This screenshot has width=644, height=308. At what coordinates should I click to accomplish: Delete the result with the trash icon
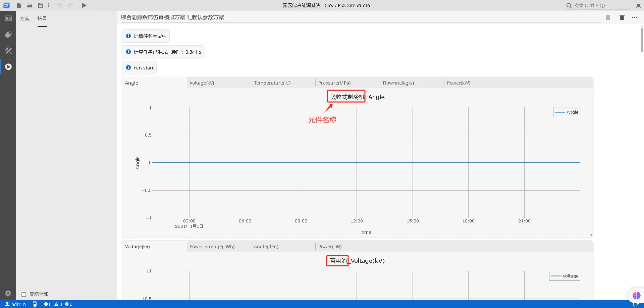click(622, 17)
